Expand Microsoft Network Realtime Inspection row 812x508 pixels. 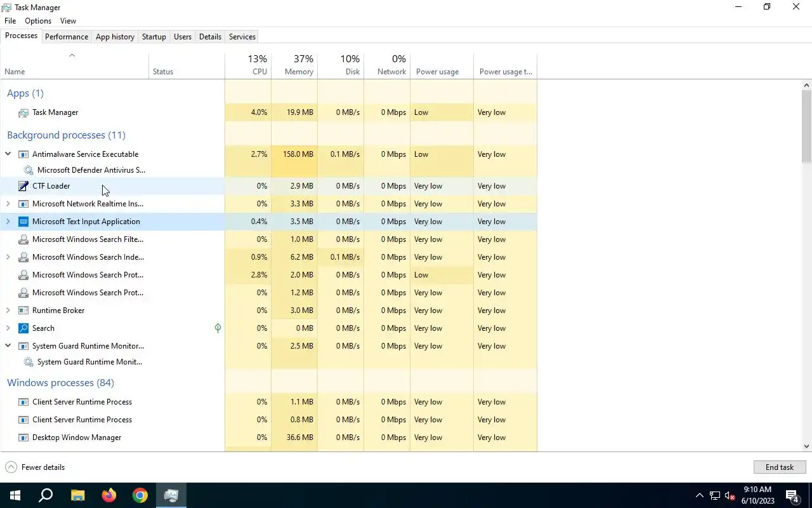(8, 204)
